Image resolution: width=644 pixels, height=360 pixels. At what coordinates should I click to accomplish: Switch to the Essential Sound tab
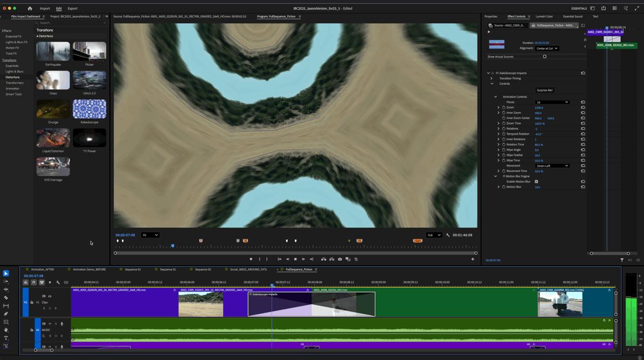pos(572,16)
